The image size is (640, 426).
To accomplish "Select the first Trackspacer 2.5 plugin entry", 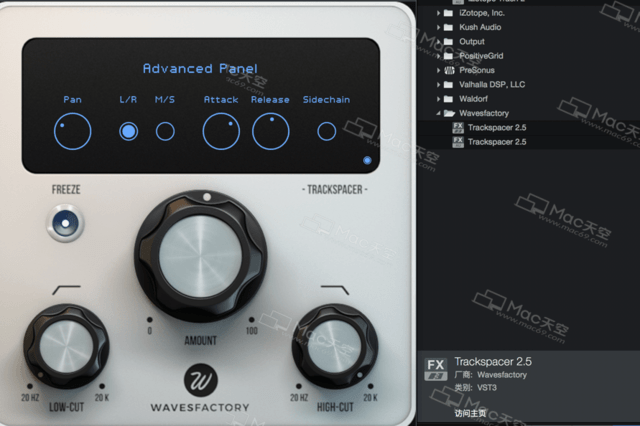I will tap(528, 127).
